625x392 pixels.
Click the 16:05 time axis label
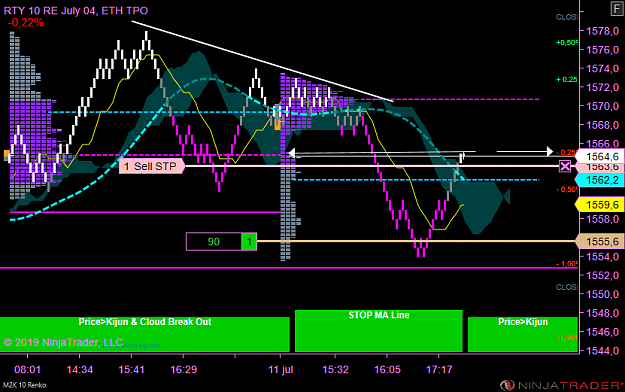tap(387, 370)
